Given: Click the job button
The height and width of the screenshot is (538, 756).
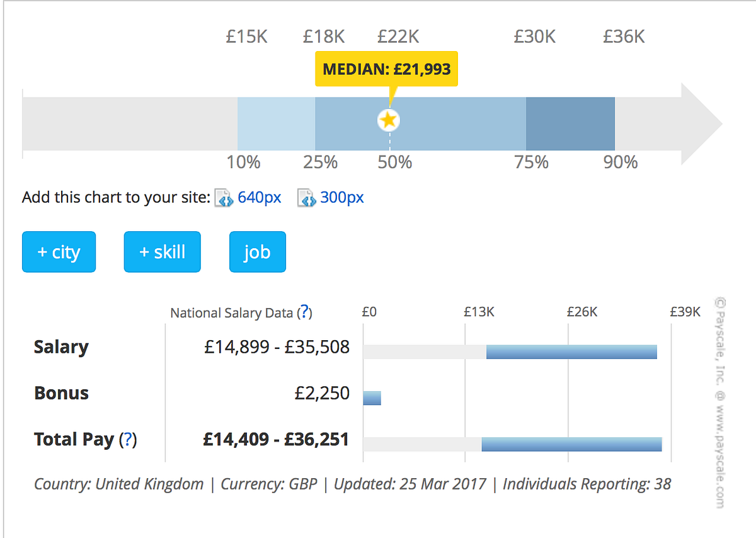Looking at the screenshot, I should click(257, 252).
